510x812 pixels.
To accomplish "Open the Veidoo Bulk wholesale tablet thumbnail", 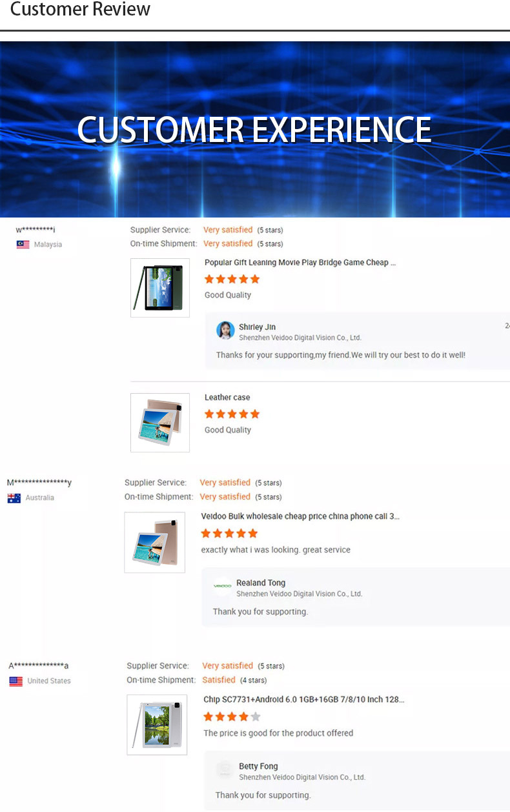I will coord(155,542).
